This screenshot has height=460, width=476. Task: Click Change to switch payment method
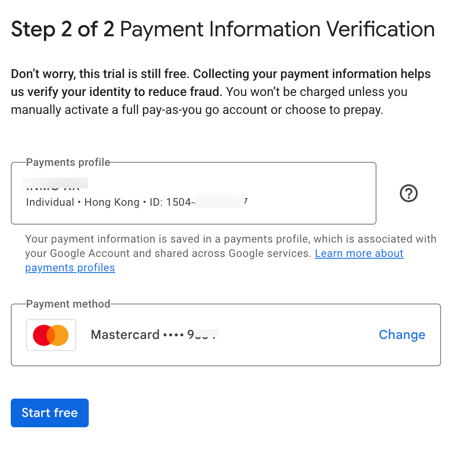[x=402, y=335]
